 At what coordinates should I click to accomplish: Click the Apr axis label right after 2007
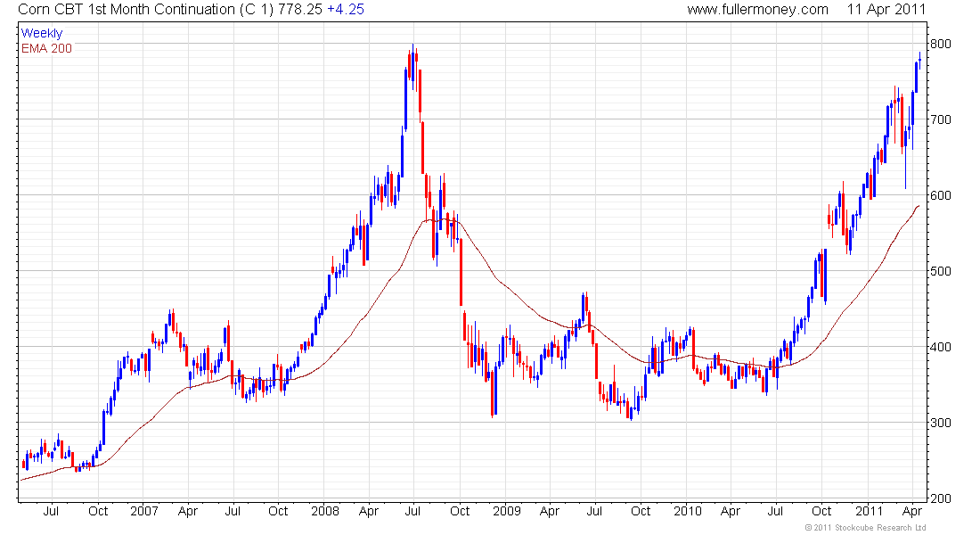tap(187, 512)
